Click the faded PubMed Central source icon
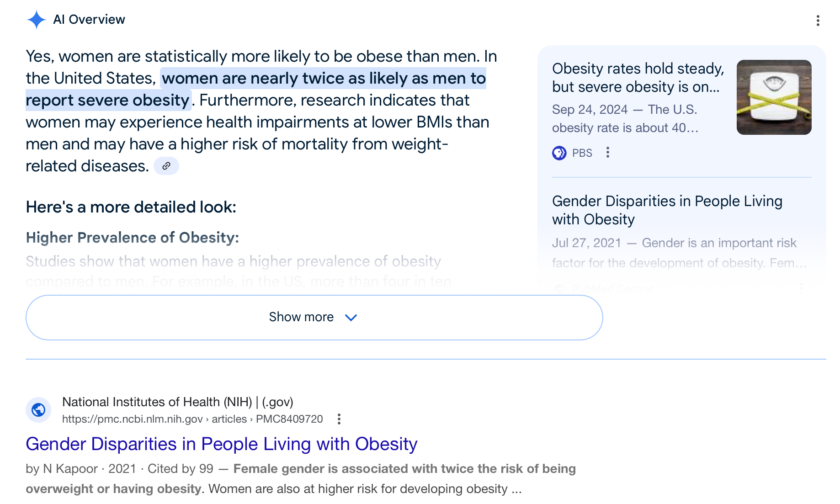 [558, 289]
